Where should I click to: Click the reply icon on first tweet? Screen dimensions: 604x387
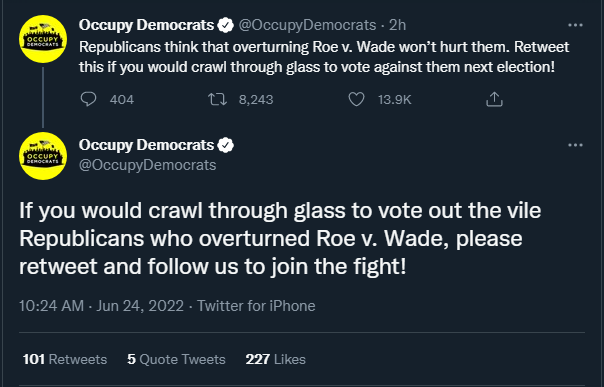pyautogui.click(x=88, y=99)
